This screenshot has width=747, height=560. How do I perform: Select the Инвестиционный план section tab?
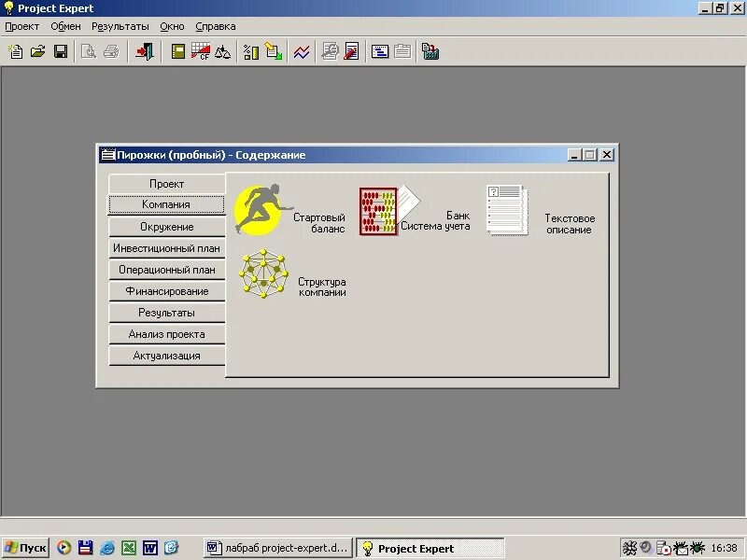(x=167, y=248)
